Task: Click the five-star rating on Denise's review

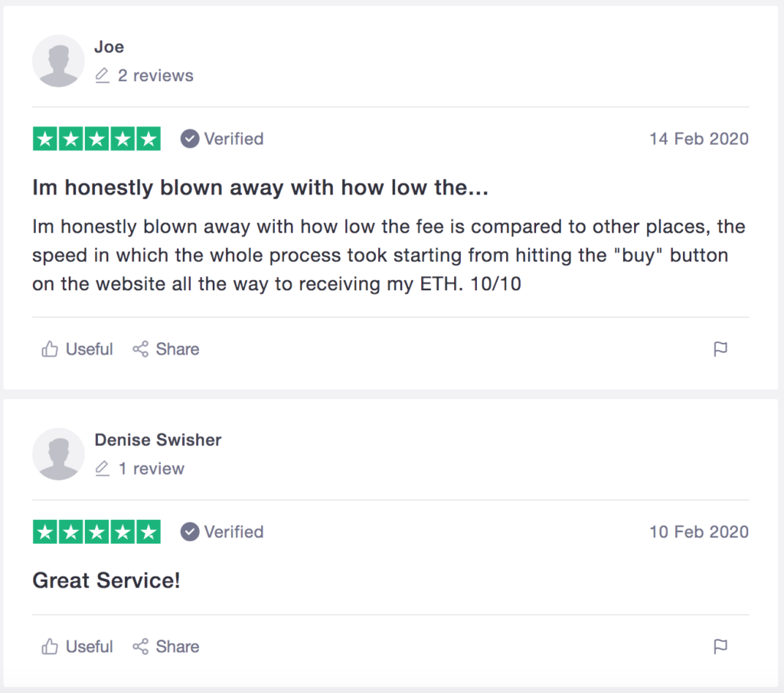Action: point(96,532)
